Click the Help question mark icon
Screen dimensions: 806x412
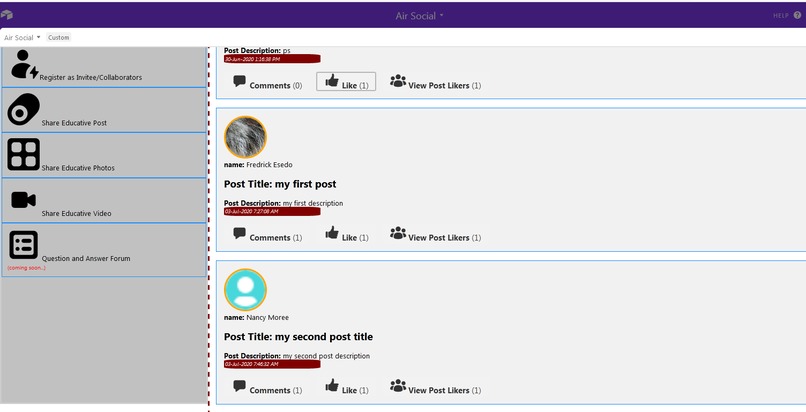tap(797, 15)
